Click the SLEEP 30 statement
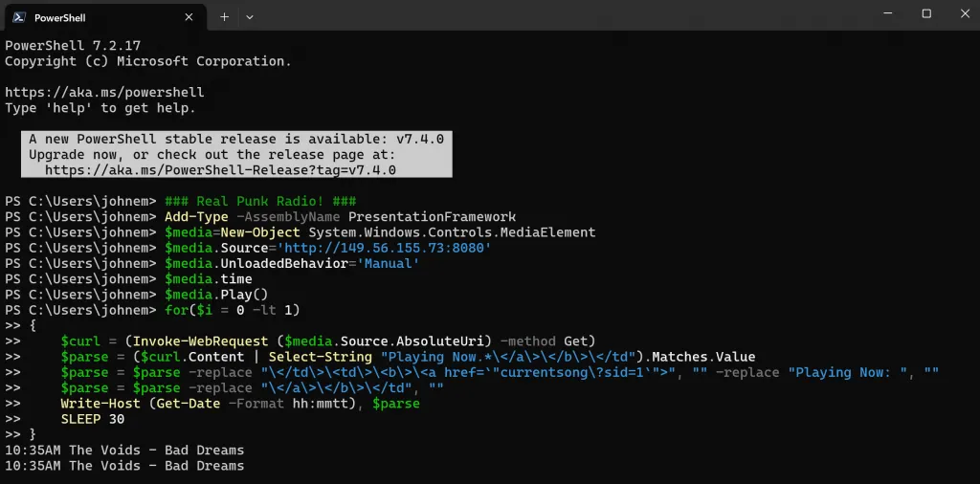This screenshot has height=484, width=980. click(92, 419)
